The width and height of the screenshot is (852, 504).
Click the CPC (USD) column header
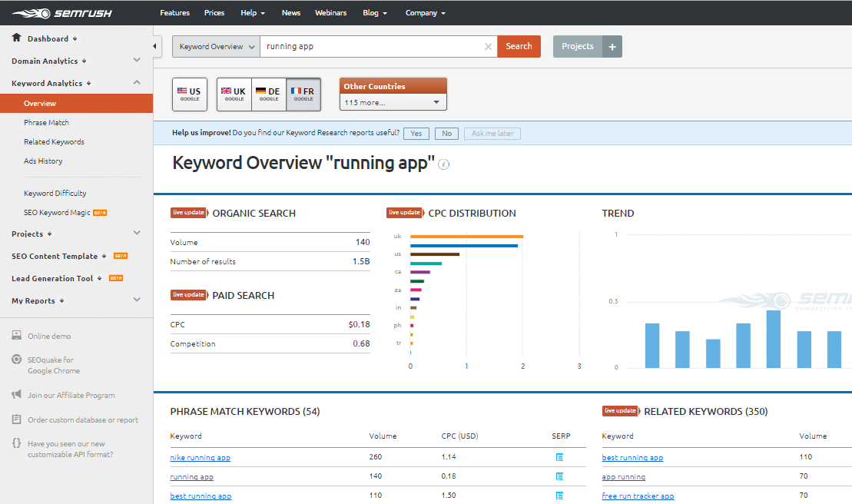[459, 436]
